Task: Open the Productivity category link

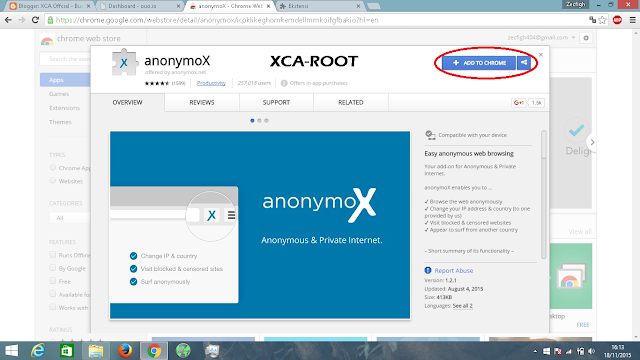Action: (x=211, y=83)
